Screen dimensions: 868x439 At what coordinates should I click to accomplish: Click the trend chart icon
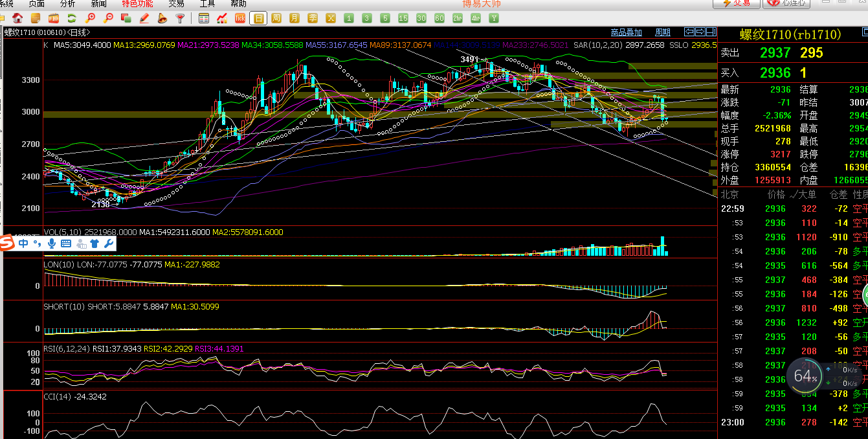pyautogui.click(x=222, y=18)
